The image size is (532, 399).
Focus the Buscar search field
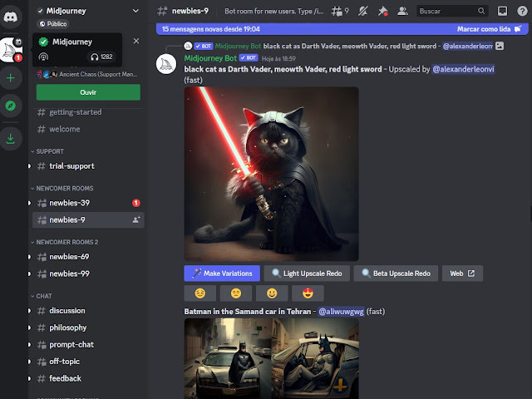tap(452, 11)
